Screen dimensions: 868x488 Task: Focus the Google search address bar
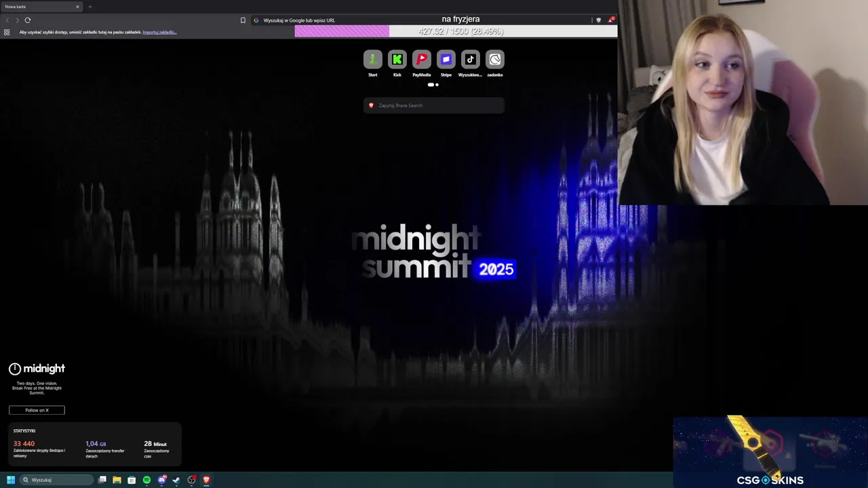point(420,20)
